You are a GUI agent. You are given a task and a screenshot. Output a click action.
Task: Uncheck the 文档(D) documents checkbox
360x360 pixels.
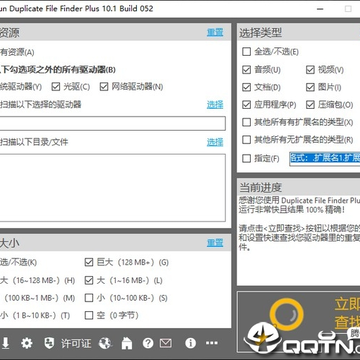(x=246, y=87)
